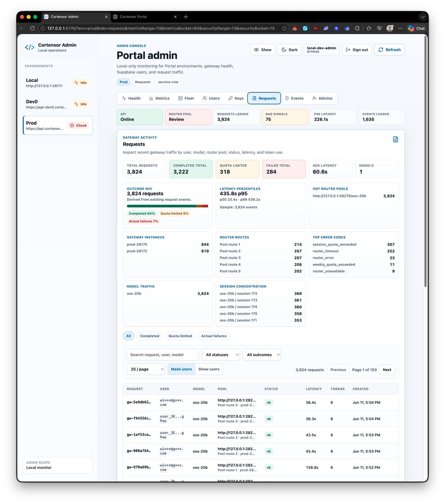Open browser essentials heart icon

coord(379,29)
